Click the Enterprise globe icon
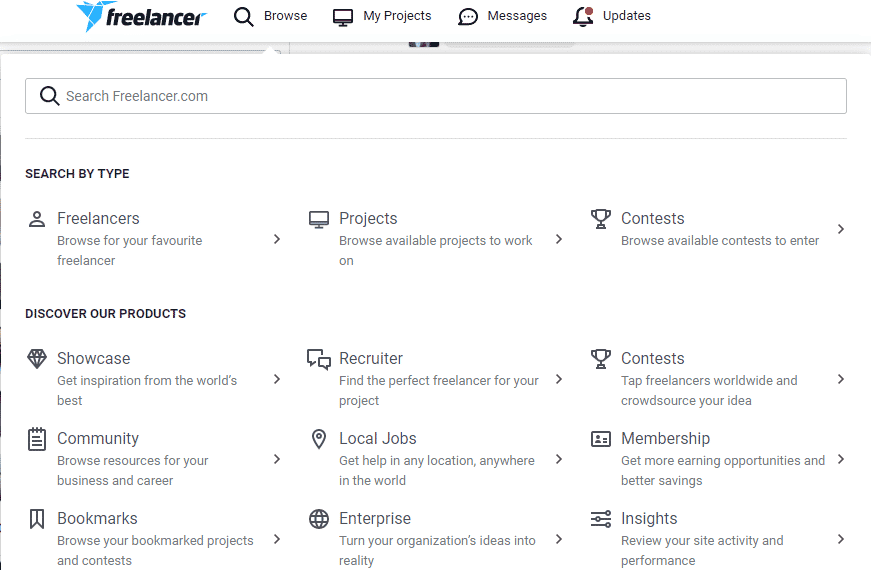This screenshot has height=570, width=871. [319, 519]
